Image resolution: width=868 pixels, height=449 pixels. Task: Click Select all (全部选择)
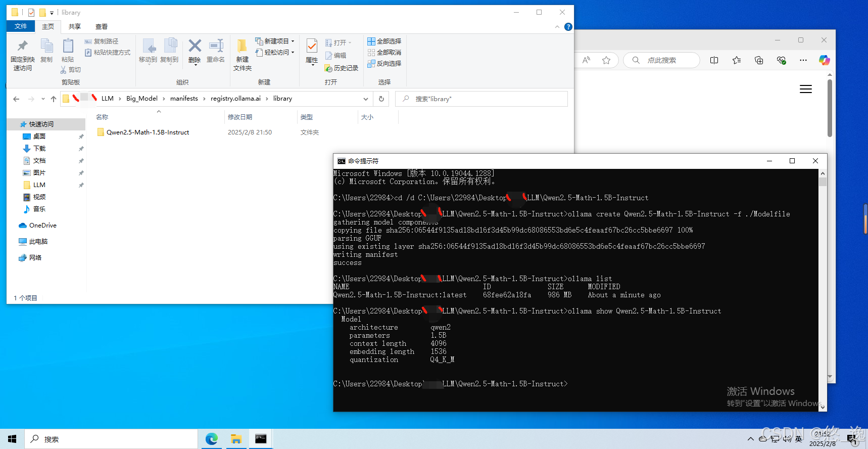384,41
